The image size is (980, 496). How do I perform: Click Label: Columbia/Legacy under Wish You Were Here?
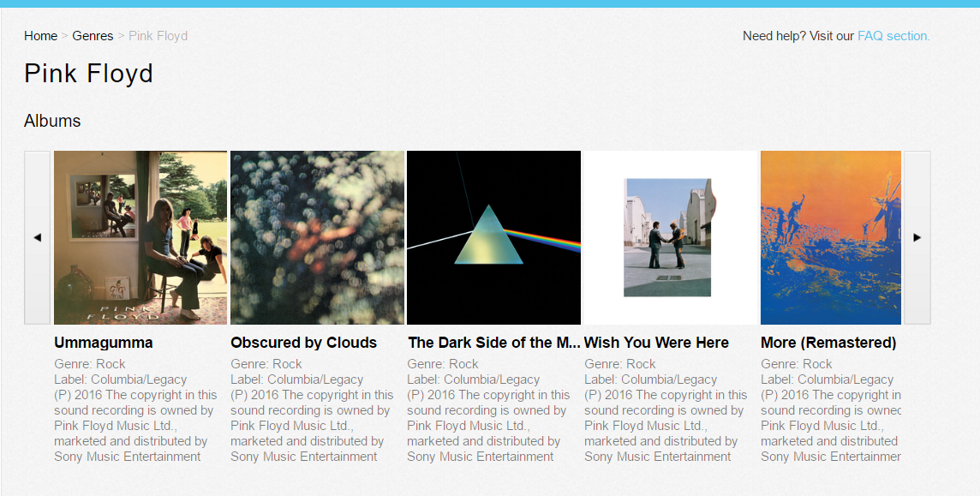click(x=651, y=379)
